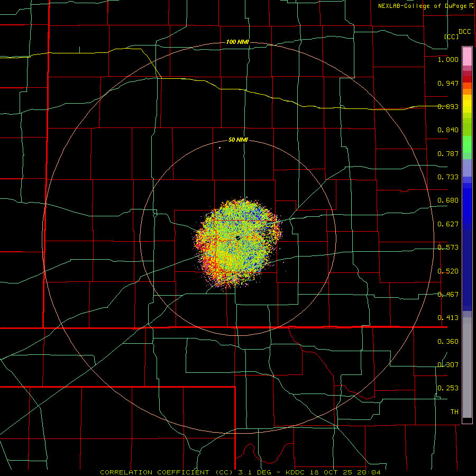
Task: Click the 50 NMI range ring label
Action: point(238,140)
